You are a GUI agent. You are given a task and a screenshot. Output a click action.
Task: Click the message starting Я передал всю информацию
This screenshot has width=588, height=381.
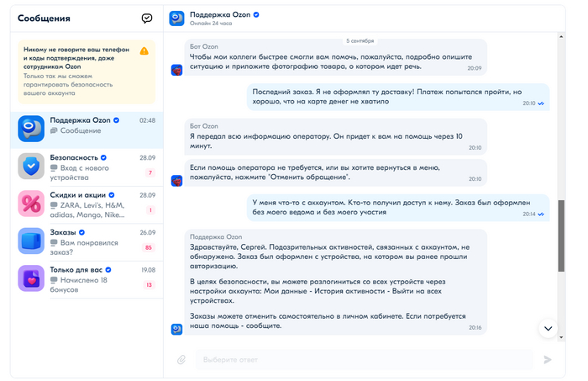pyautogui.click(x=336, y=136)
